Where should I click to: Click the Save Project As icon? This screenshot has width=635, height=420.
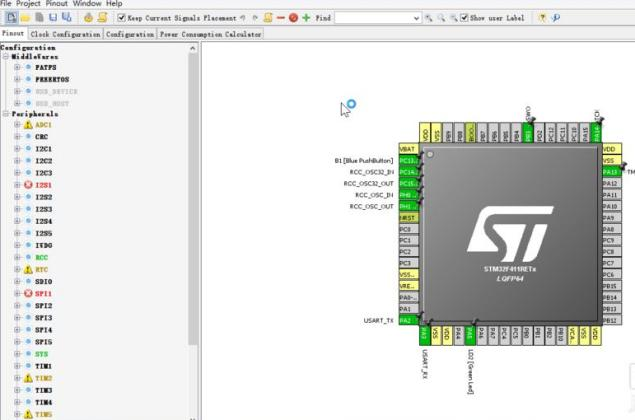click(66, 17)
